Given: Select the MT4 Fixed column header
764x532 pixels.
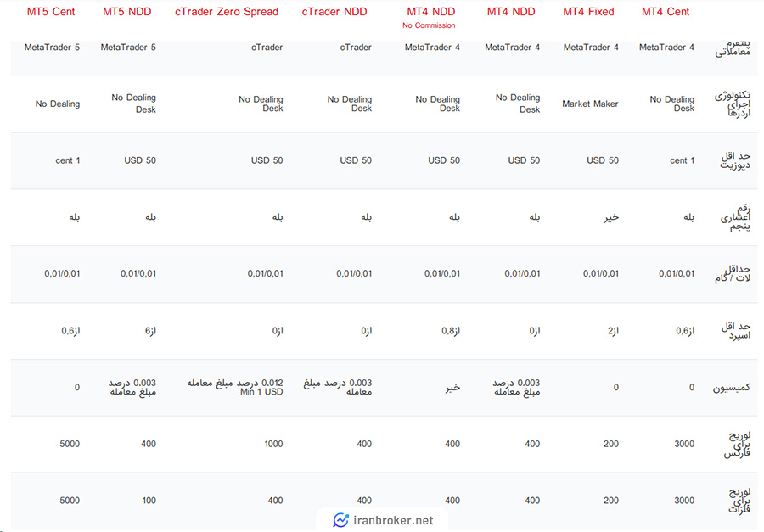Looking at the screenshot, I should tap(590, 12).
